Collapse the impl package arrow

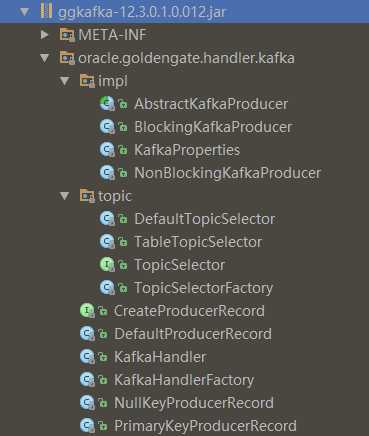[x=64, y=81]
